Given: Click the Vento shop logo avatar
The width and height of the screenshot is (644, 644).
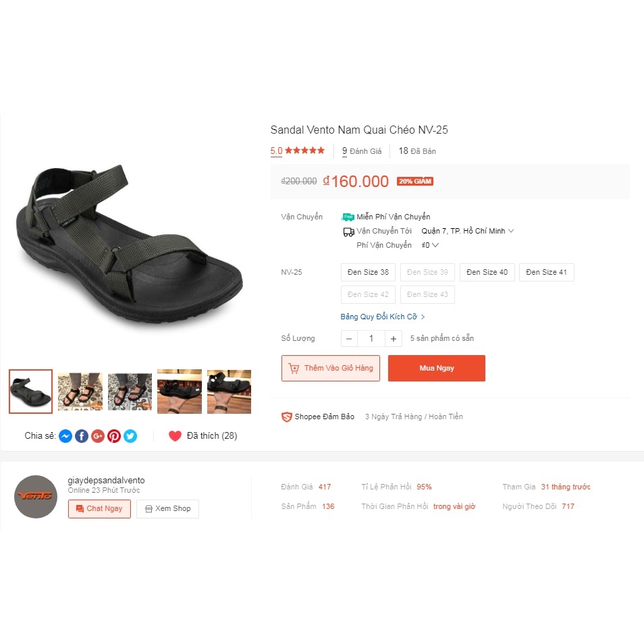Looking at the screenshot, I should point(36,497).
